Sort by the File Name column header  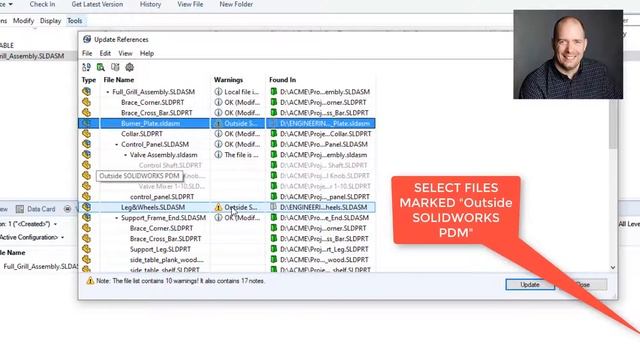click(x=119, y=80)
